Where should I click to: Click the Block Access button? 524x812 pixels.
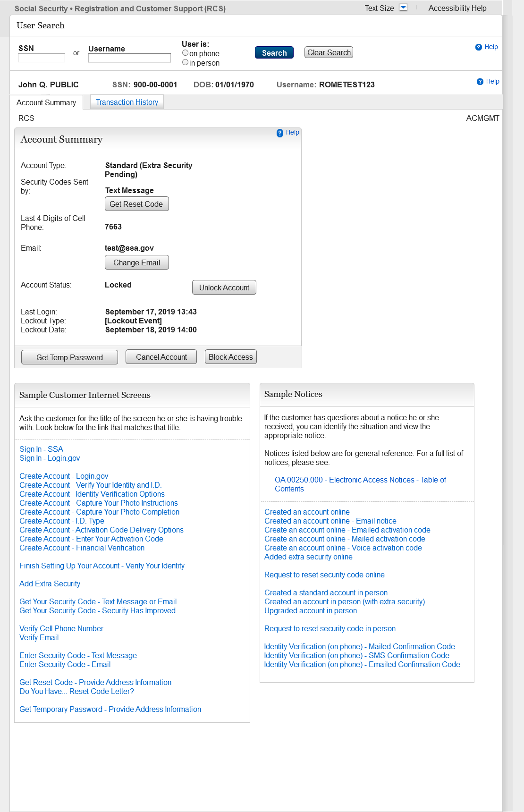coord(231,357)
